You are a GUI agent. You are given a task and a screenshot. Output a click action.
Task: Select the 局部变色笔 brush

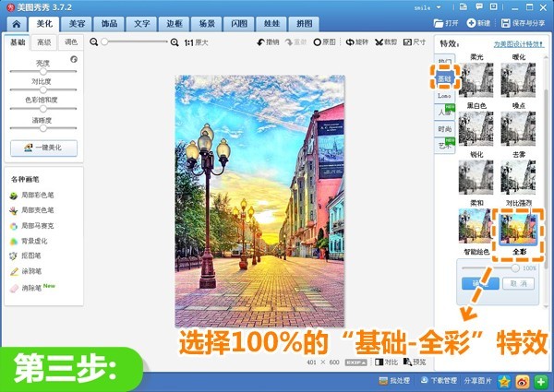pyautogui.click(x=31, y=210)
